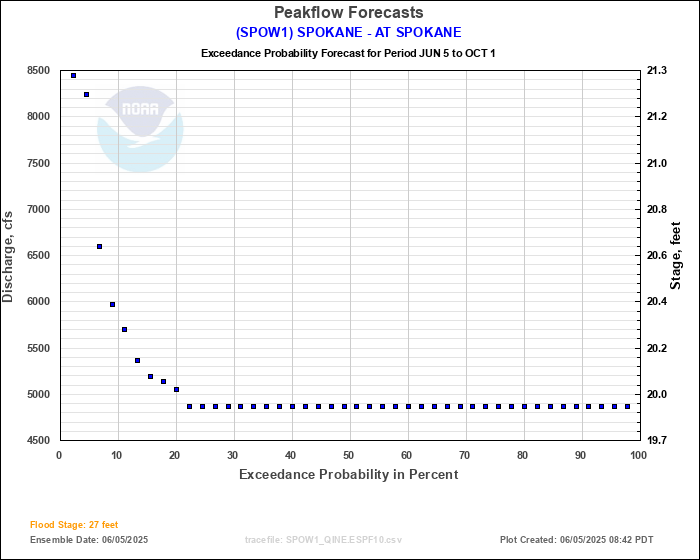Viewport: 700px width, 560px height.
Task: Click the "(SPOW1) SPOKANE - AT SPOKANE" station heading
Action: [348, 33]
